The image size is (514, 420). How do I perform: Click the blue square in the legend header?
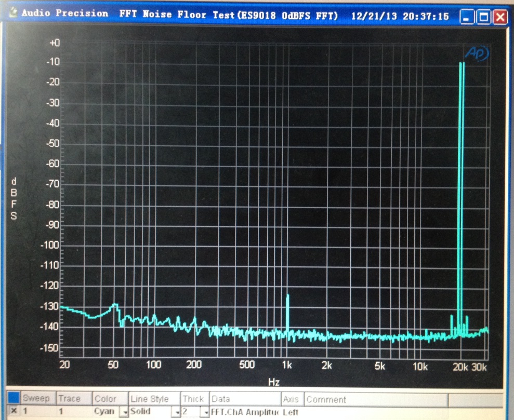point(14,398)
